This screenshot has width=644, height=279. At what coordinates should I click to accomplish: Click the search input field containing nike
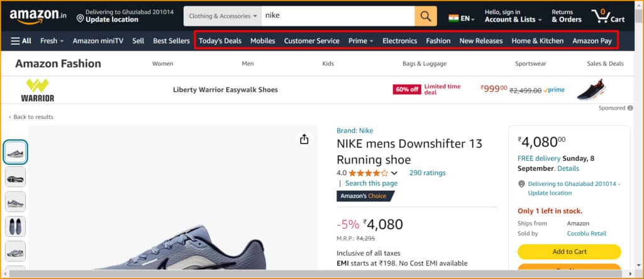[338, 16]
